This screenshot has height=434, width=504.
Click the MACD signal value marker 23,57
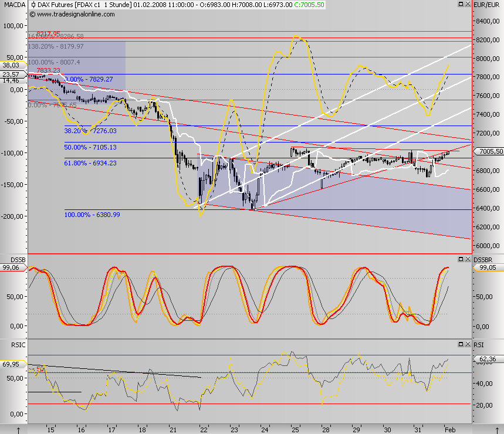[13, 74]
